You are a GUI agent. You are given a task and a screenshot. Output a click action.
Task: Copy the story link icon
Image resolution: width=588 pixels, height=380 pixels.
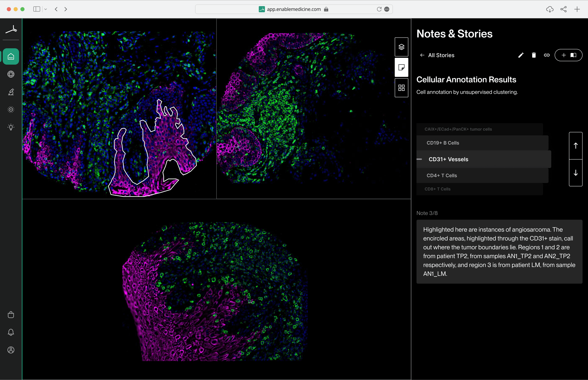tap(547, 55)
